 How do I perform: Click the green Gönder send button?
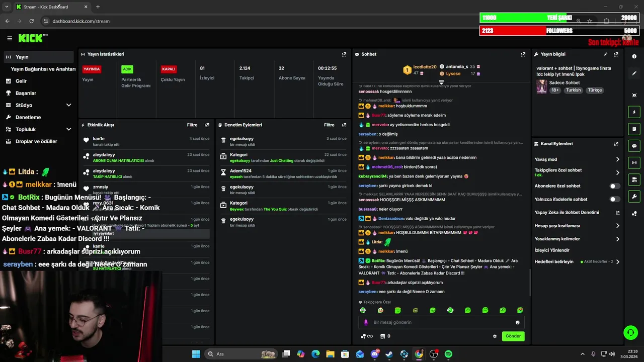pyautogui.click(x=513, y=336)
